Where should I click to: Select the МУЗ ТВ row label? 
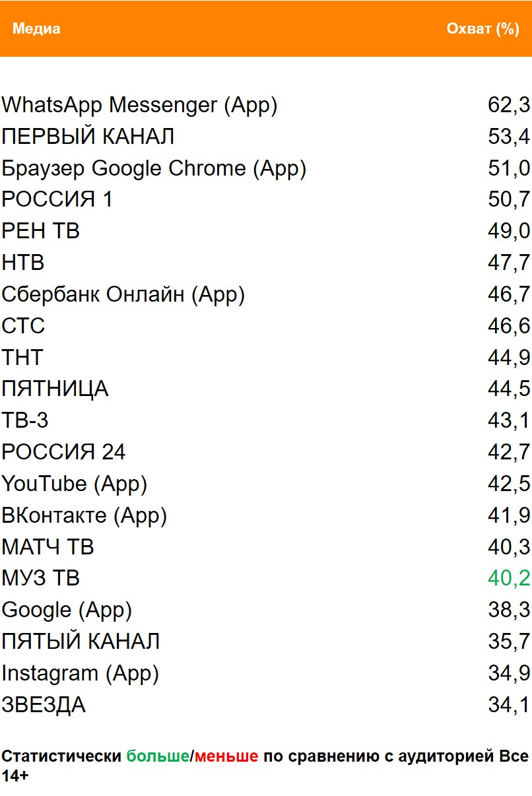(40, 579)
